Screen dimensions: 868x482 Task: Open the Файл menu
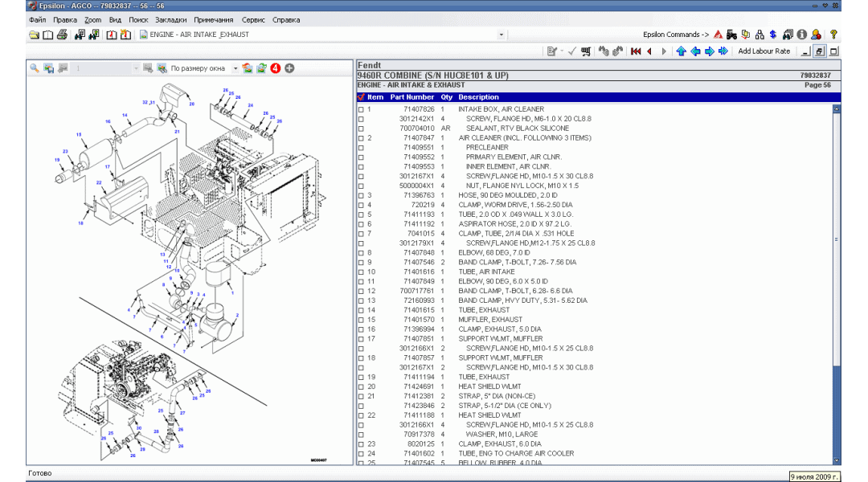click(37, 19)
